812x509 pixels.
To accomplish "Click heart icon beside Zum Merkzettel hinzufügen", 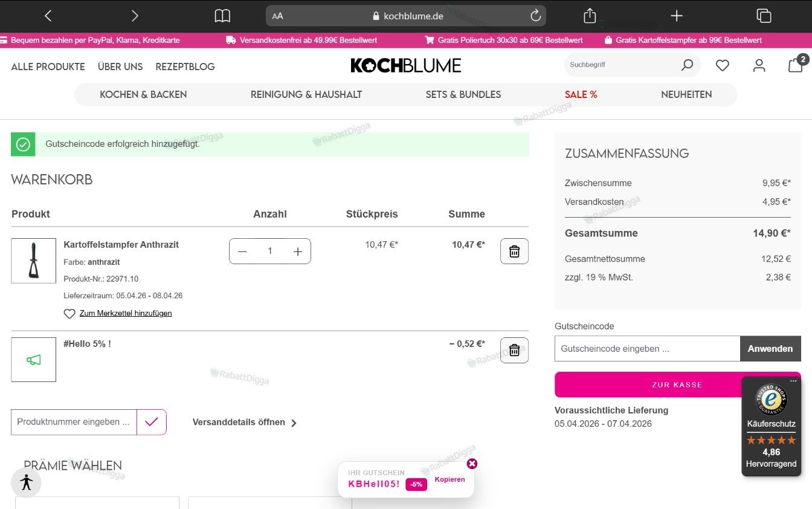I will (x=69, y=314).
